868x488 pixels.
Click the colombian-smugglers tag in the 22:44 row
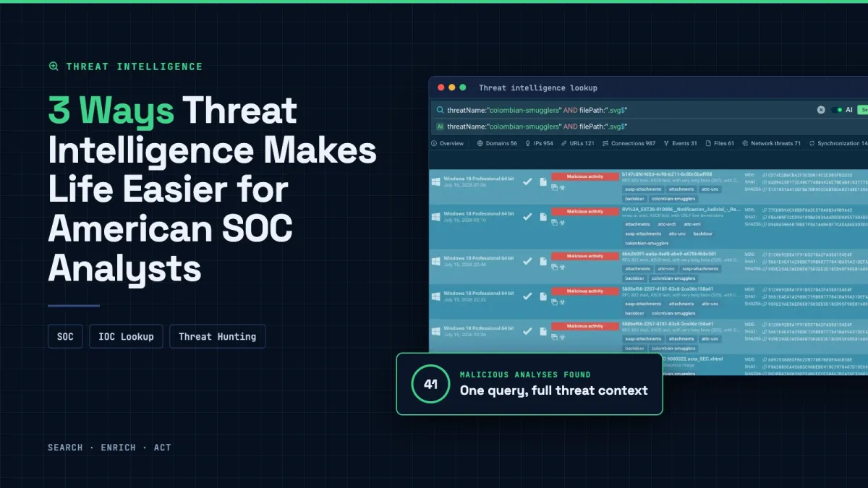[x=673, y=278]
